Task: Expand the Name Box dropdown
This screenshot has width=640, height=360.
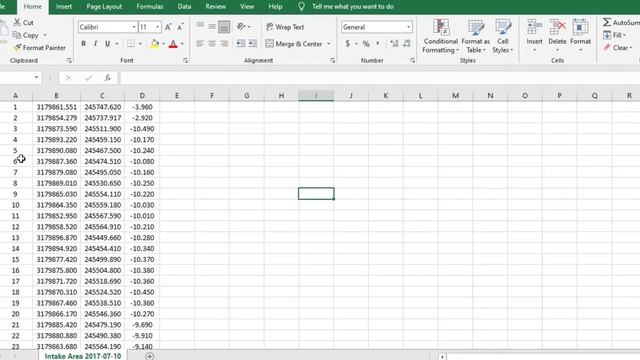Action: coord(36,77)
